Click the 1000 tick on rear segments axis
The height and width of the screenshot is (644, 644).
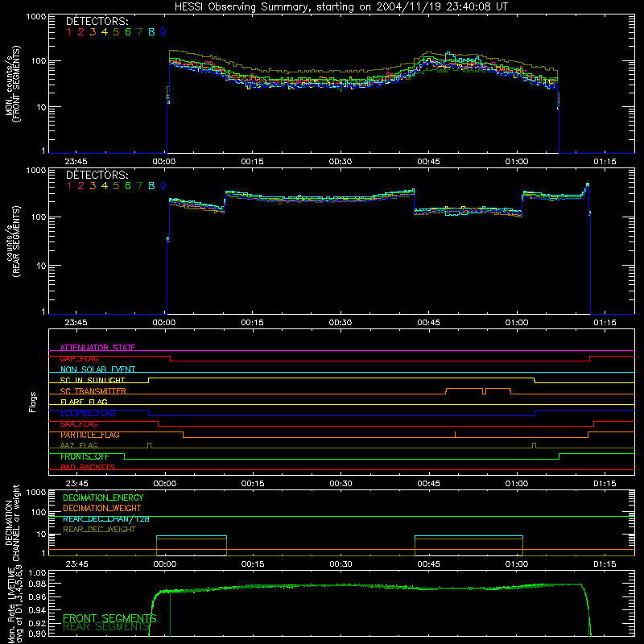(36, 171)
